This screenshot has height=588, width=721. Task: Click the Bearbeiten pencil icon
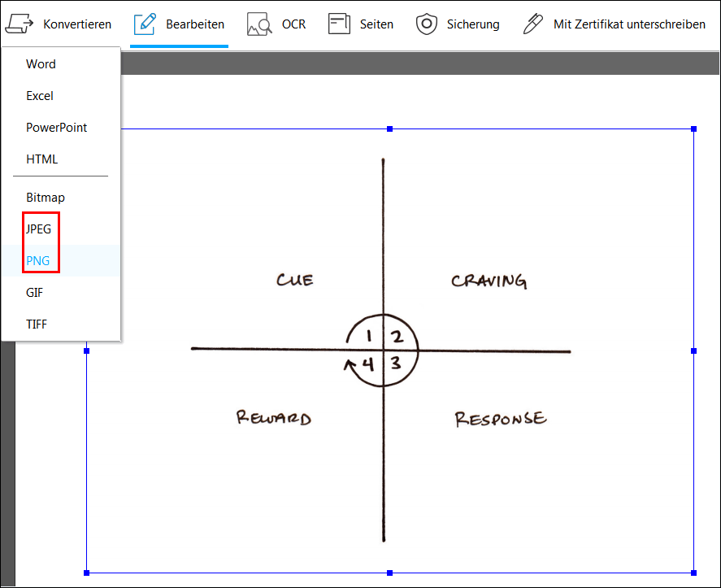[x=145, y=24]
